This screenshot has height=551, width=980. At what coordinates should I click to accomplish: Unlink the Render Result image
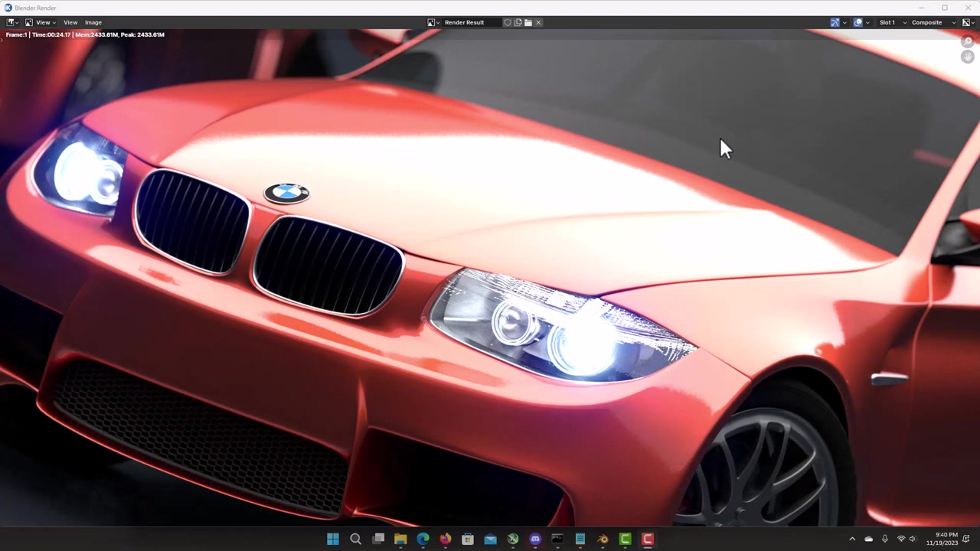pyautogui.click(x=538, y=22)
